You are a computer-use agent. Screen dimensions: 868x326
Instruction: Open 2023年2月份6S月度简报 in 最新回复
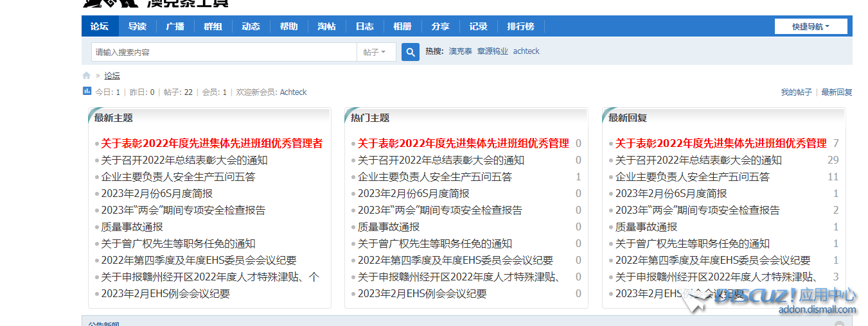click(x=671, y=194)
